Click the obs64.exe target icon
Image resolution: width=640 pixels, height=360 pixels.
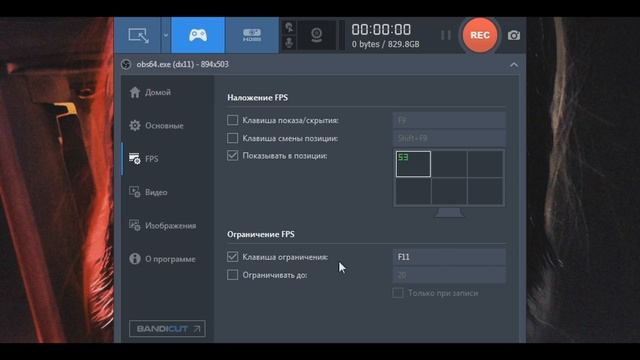pyautogui.click(x=126, y=64)
